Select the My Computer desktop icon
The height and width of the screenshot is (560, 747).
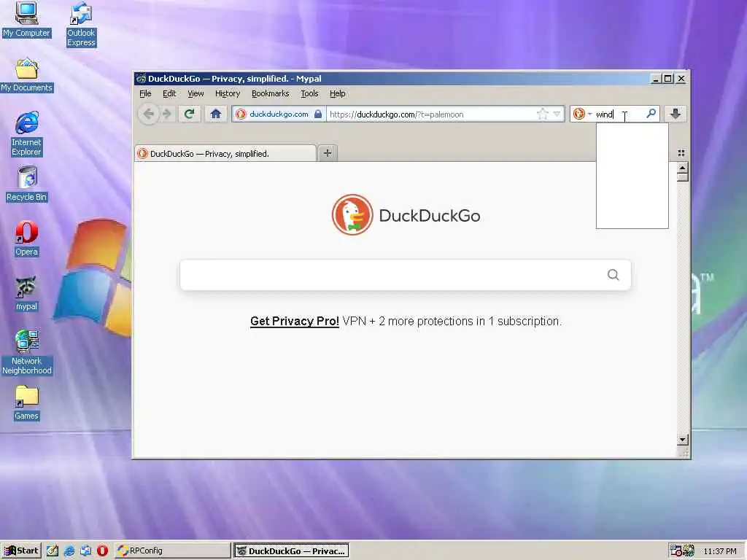pos(26,20)
